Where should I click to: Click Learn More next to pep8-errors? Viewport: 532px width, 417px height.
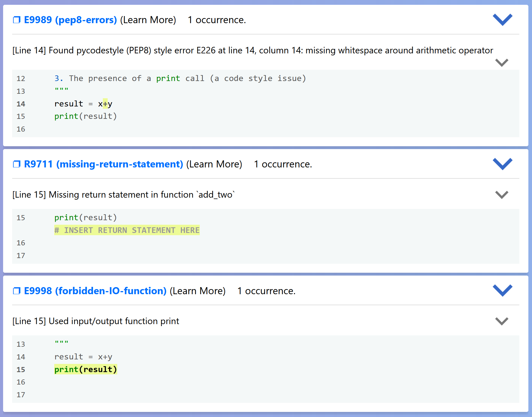pos(148,20)
